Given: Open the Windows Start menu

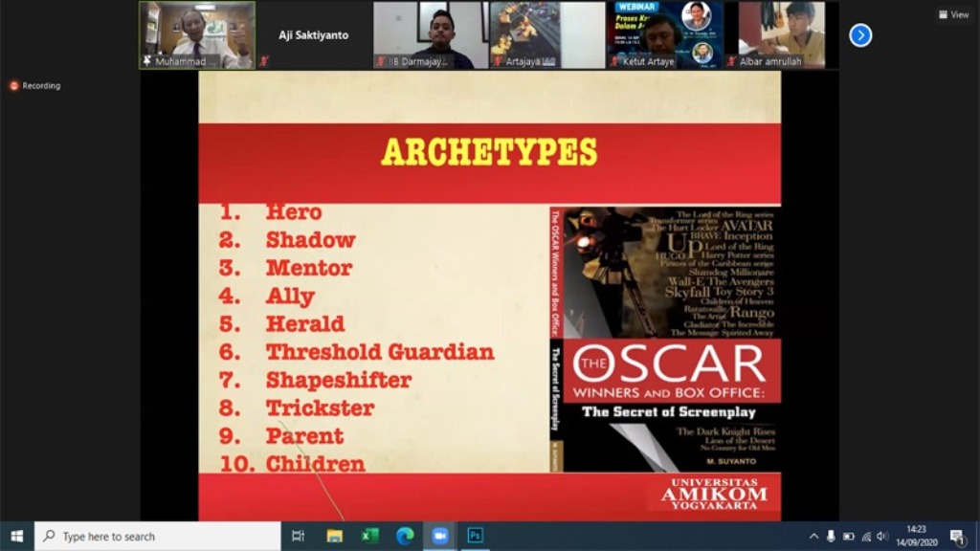Looking at the screenshot, I should click(x=17, y=536).
